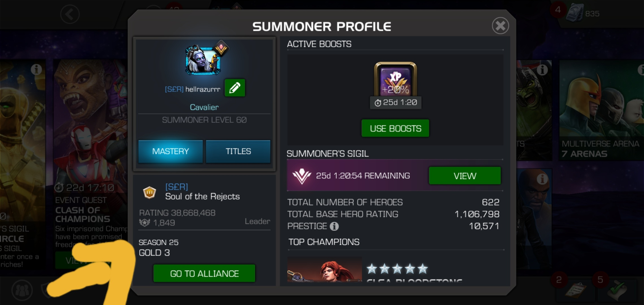Select the five-star top champion portrait
Viewport: 644px width, 305px height.
tap(325, 269)
